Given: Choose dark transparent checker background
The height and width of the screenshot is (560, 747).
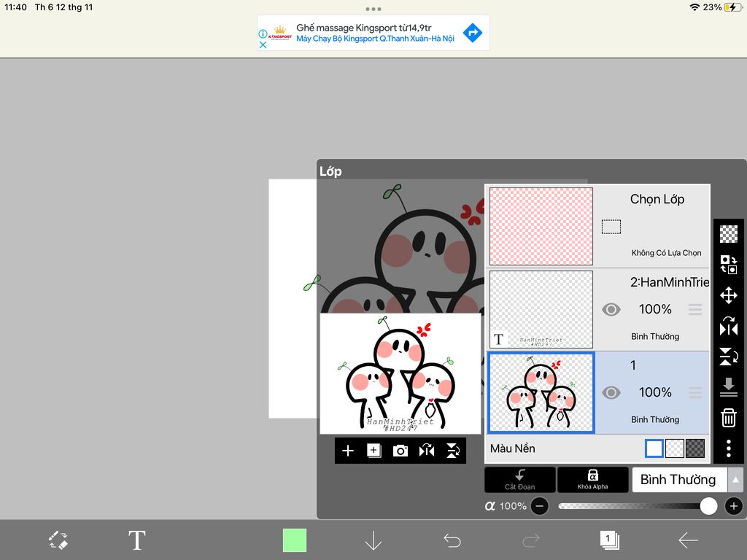Looking at the screenshot, I should click(695, 448).
